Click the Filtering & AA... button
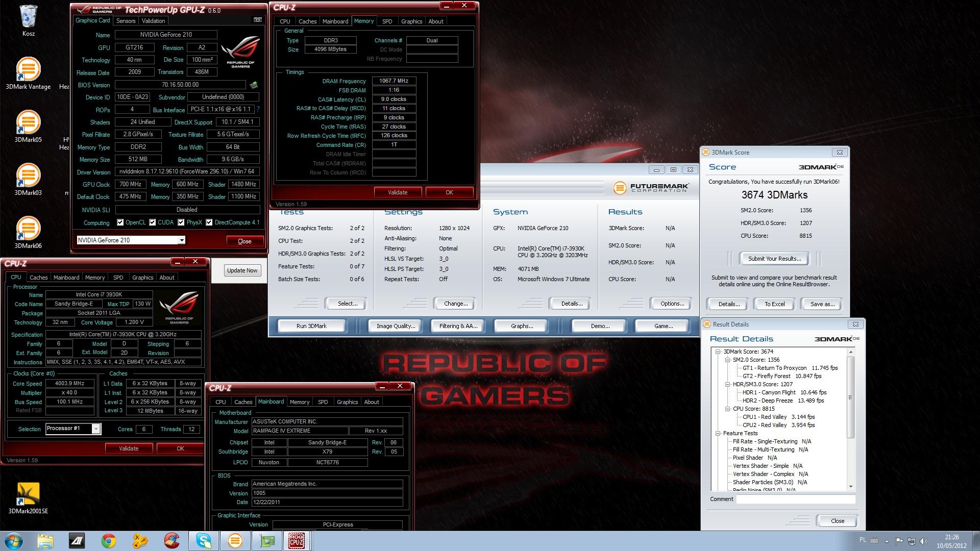 coord(458,326)
